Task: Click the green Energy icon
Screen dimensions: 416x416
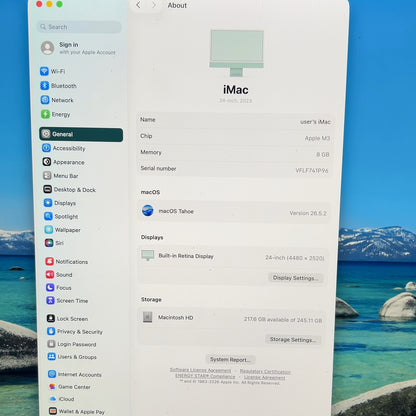Action: (45, 114)
